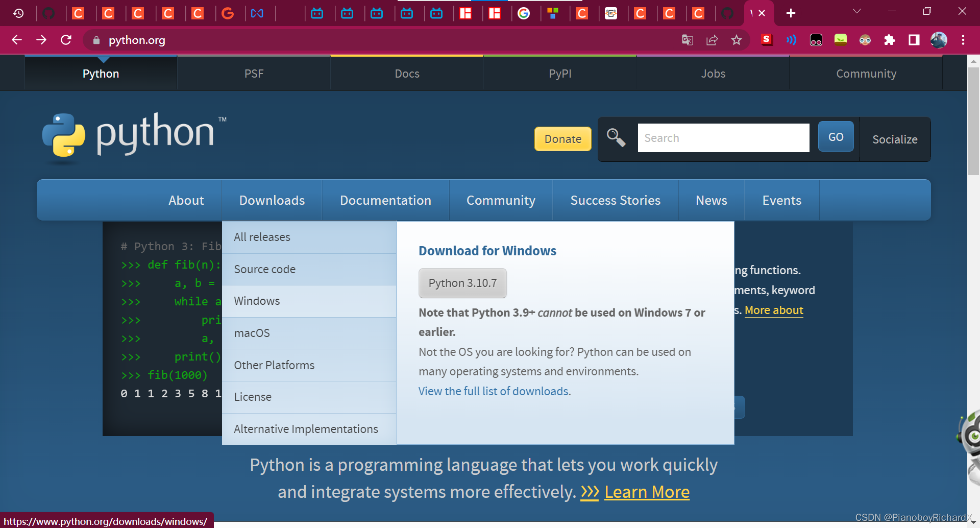Click the magnifier icon next to Search
Image resolution: width=980 pixels, height=528 pixels.
tap(616, 137)
